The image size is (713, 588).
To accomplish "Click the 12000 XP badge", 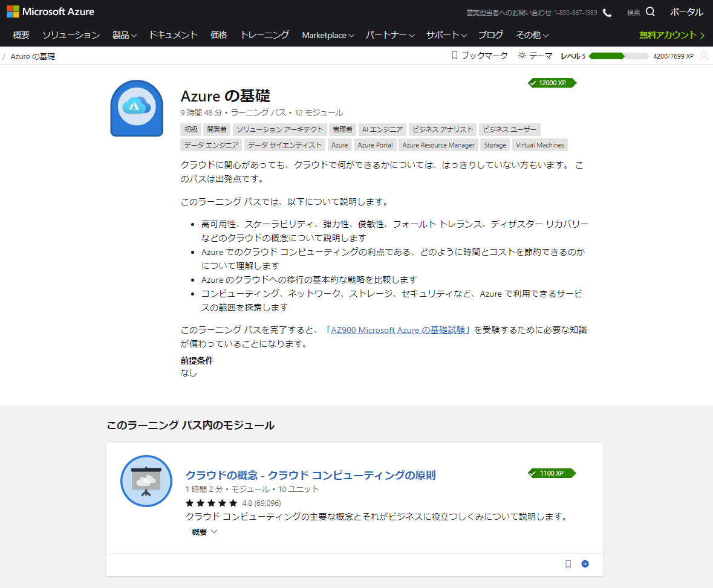I will 552,83.
